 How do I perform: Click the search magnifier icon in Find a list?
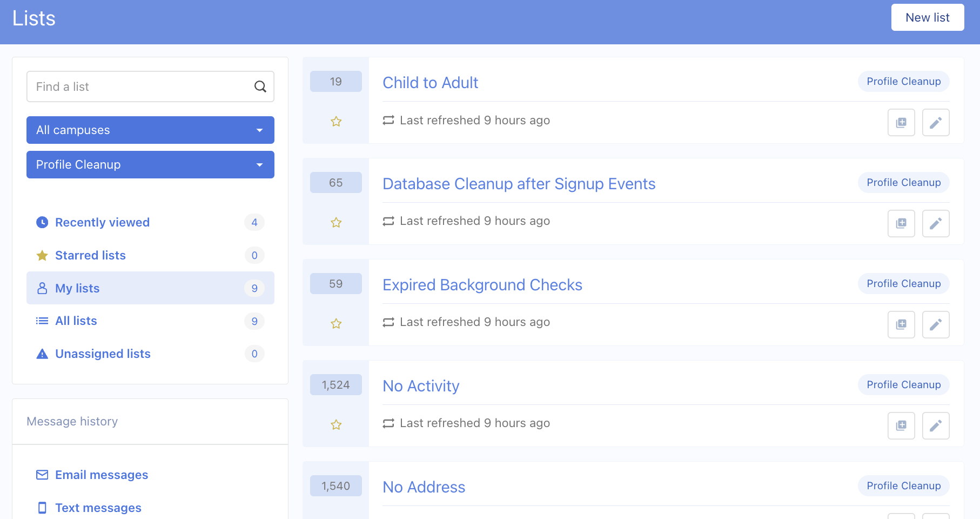click(260, 86)
